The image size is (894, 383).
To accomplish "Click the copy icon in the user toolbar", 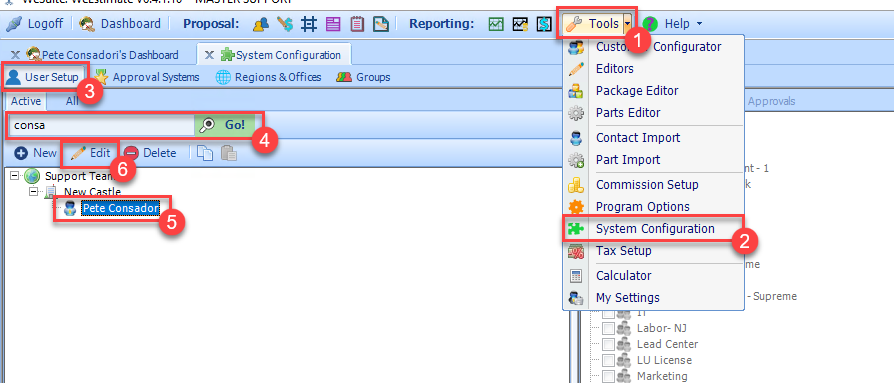I will pos(205,153).
